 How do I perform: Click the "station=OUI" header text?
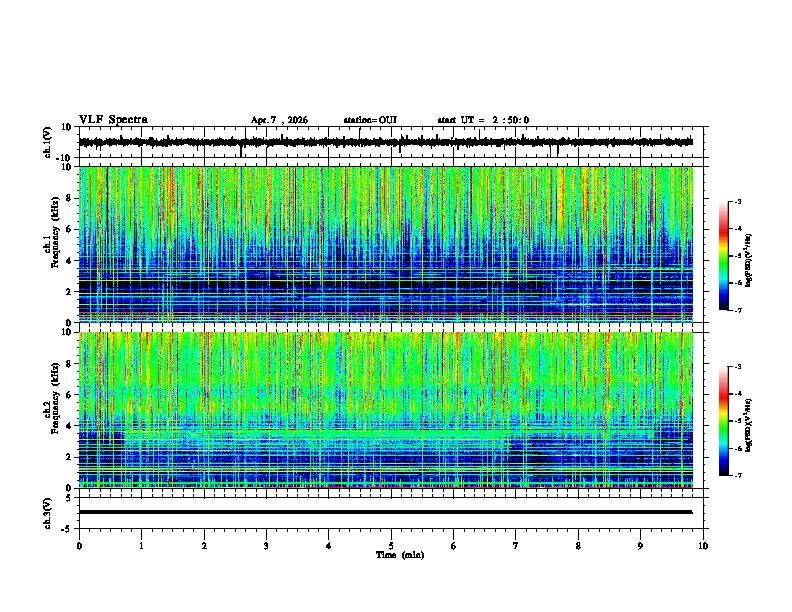(370, 120)
